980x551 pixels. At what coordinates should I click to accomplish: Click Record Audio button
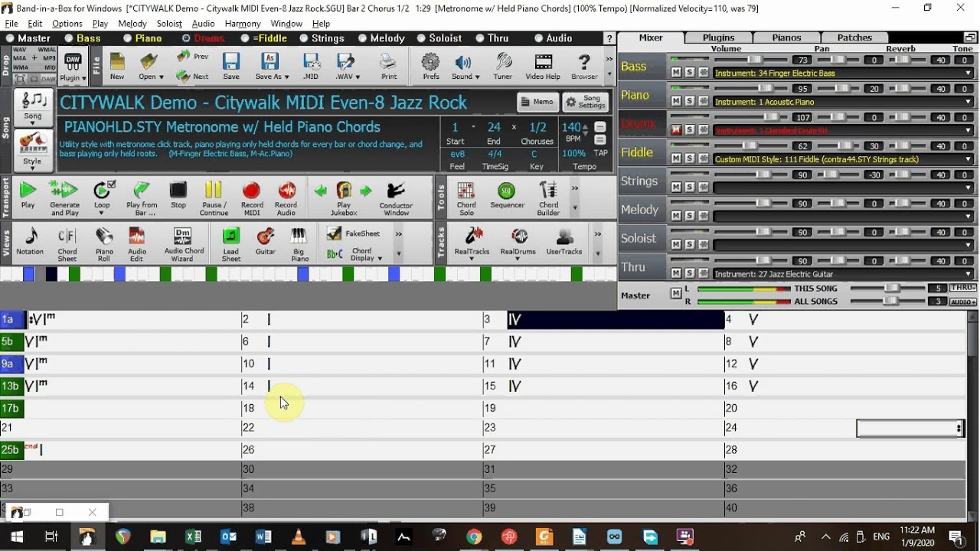pyautogui.click(x=286, y=198)
